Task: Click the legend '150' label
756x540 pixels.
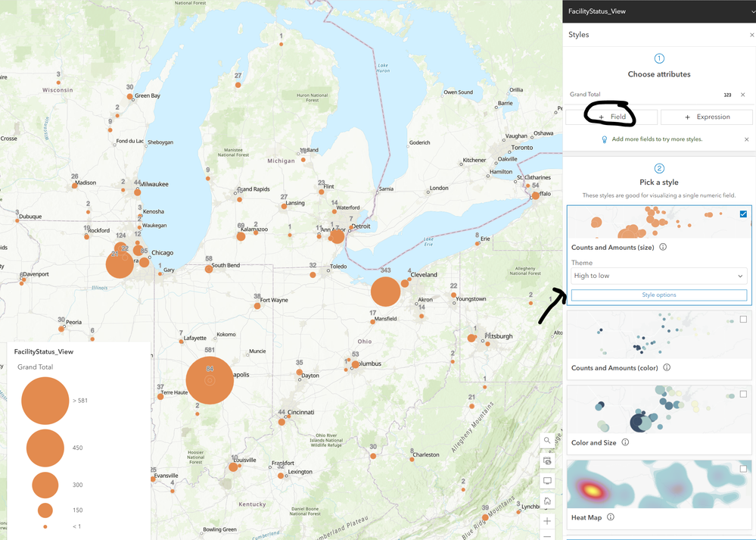Action: (78, 510)
